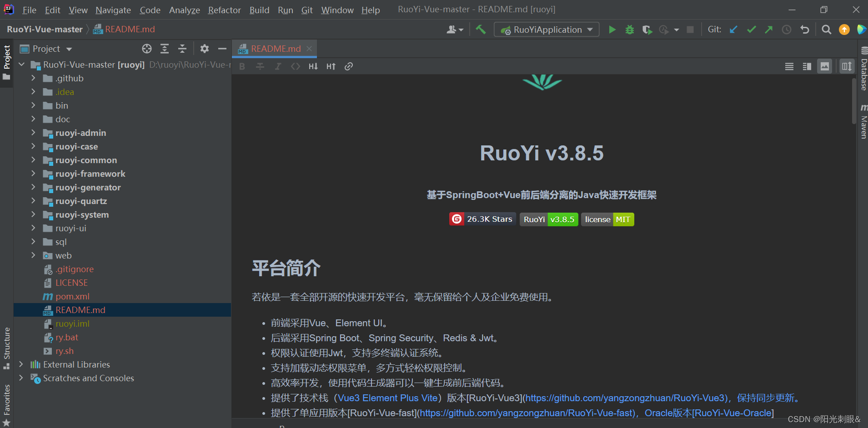This screenshot has width=868, height=428.
Task: Push commits with the Git green arrow
Action: [769, 30]
